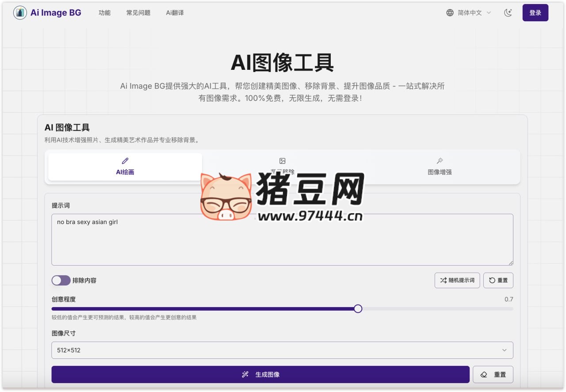Screen dimensions: 566x392
Task: Go to the Ai翻译 nav item
Action: 175,13
